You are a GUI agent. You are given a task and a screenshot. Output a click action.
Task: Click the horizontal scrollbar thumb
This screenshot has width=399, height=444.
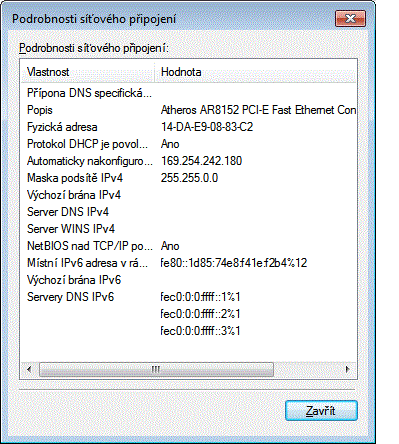coord(156,369)
